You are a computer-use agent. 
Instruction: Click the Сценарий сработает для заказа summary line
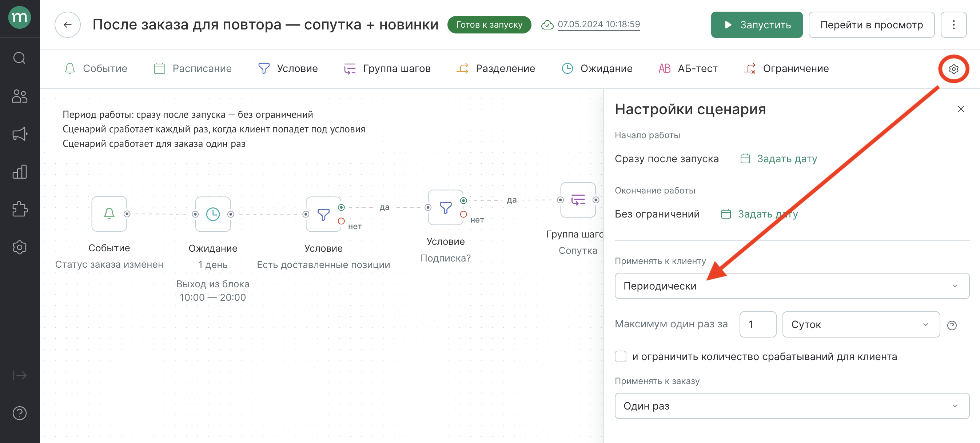(x=154, y=144)
